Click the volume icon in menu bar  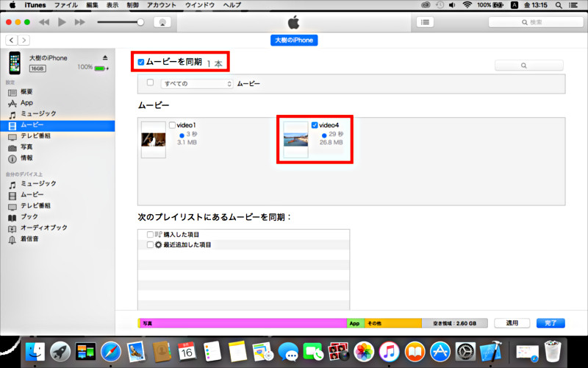(x=452, y=5)
